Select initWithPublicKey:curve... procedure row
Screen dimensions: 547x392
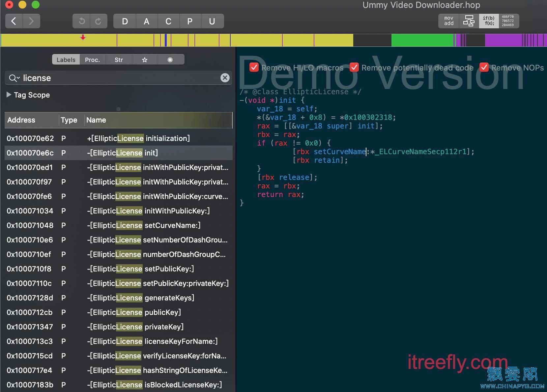pyautogui.click(x=119, y=196)
